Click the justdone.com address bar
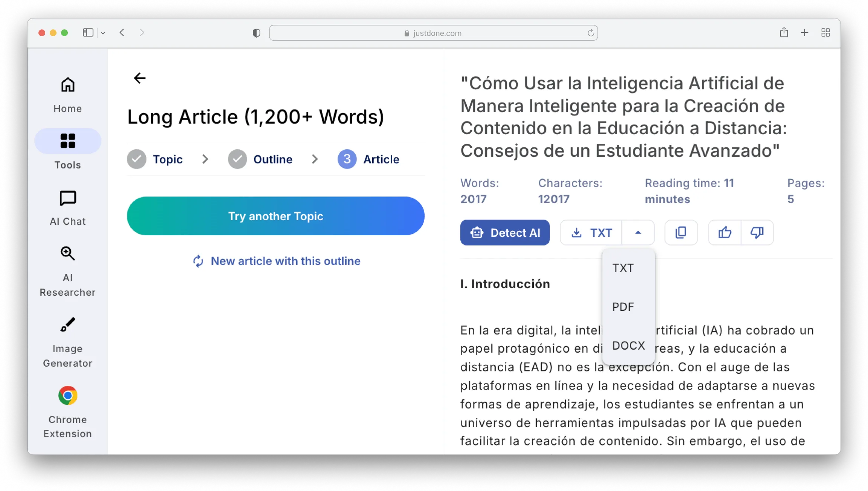The height and width of the screenshot is (491, 868). [x=433, y=33]
